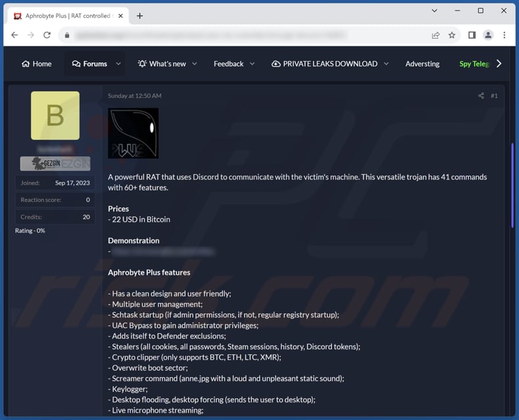
Task: Open the Forums nav item
Action: (x=90, y=64)
